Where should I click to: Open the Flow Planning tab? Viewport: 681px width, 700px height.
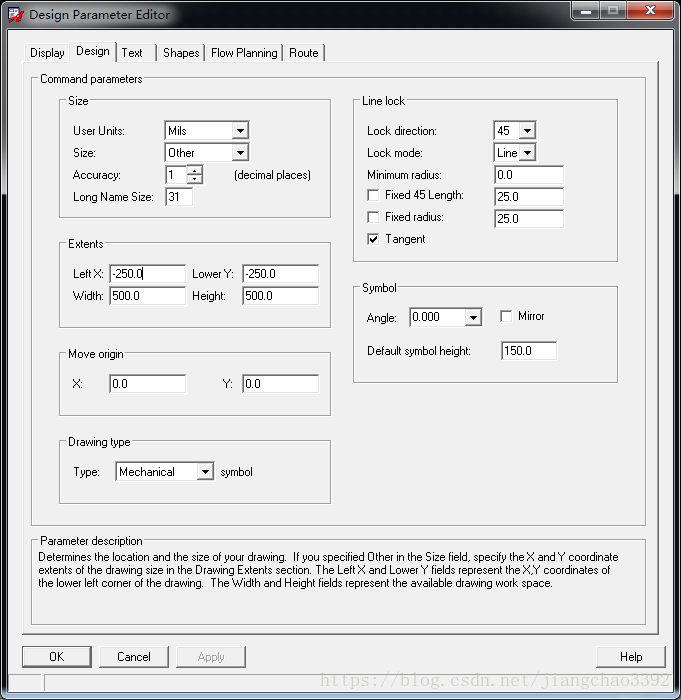pos(244,53)
